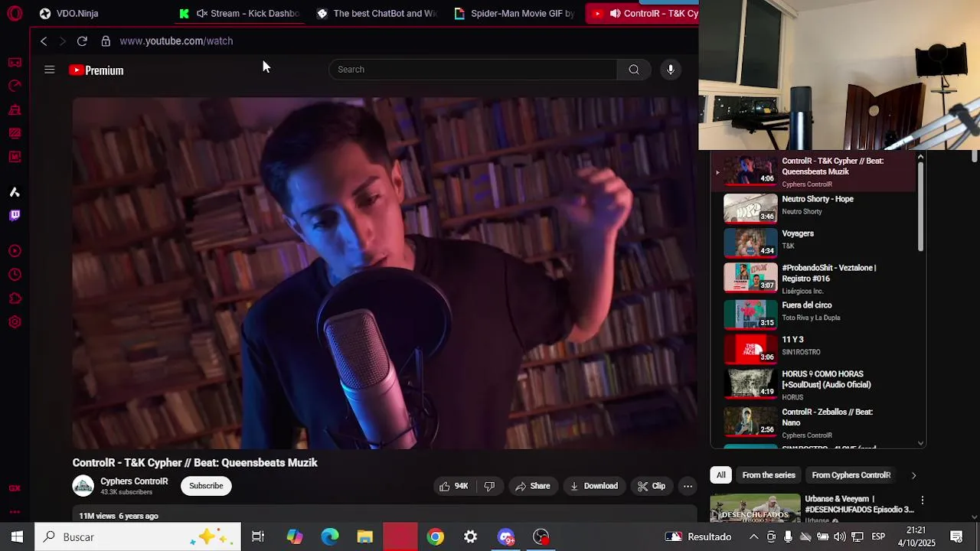Viewport: 980px width, 551px height.
Task: Select From Cyphers ControlR chip
Action: point(851,475)
